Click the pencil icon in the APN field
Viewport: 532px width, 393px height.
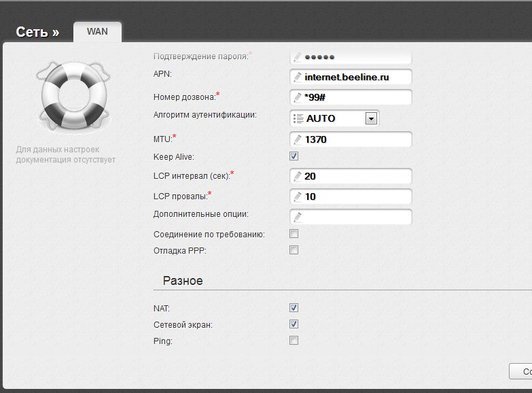[x=298, y=77]
